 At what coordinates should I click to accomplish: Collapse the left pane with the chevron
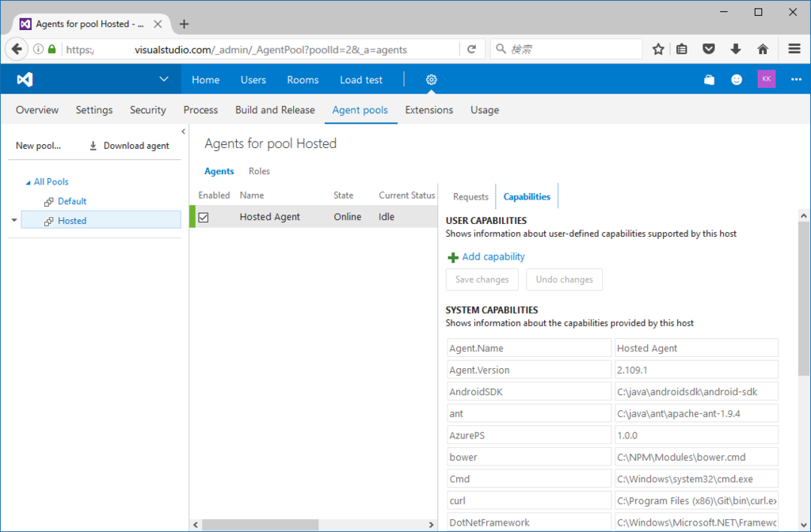point(183,132)
